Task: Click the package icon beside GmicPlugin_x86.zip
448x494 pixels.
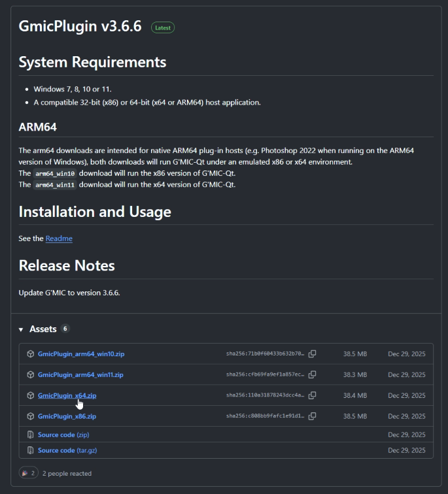Action: point(30,416)
